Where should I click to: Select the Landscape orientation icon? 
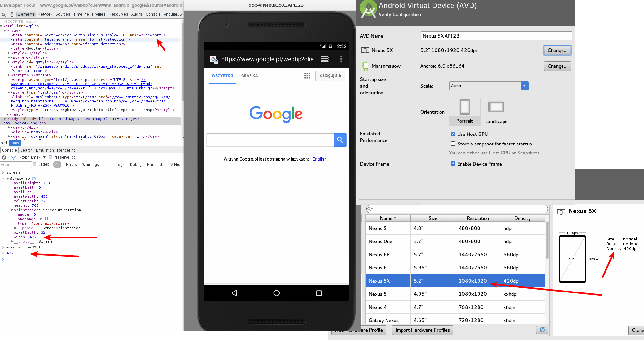pyautogui.click(x=496, y=107)
